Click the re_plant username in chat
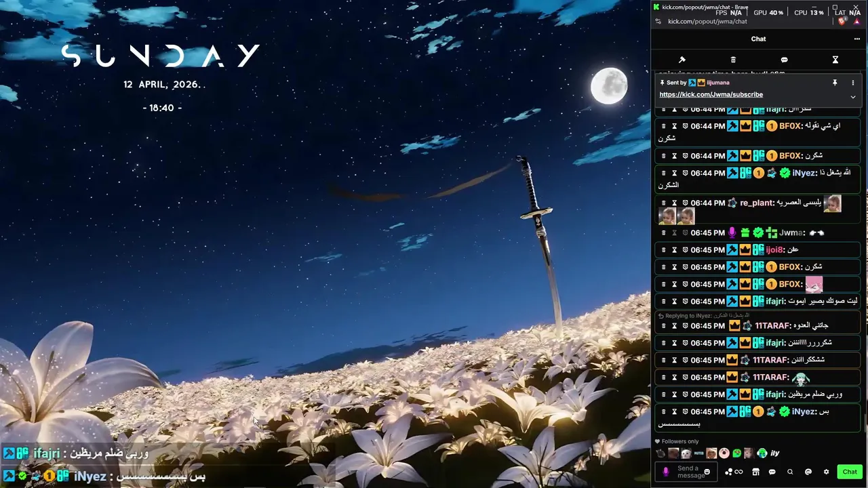The image size is (868, 488). point(757,203)
